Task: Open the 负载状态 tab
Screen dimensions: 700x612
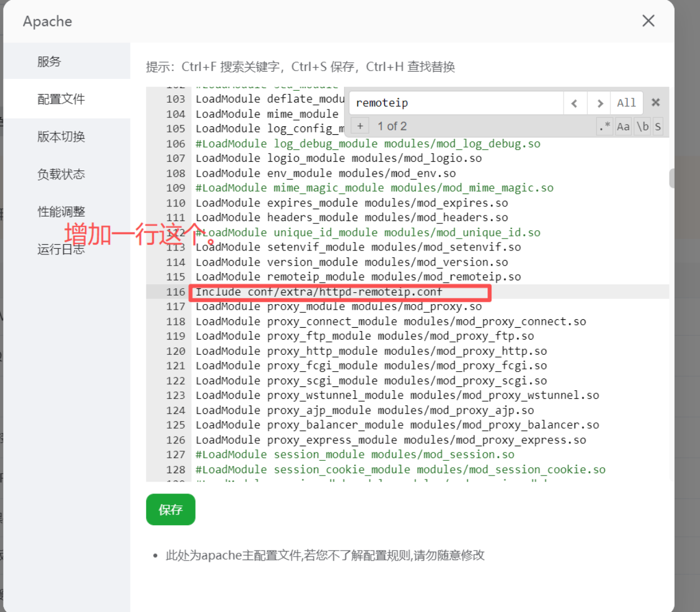Action: 67,174
